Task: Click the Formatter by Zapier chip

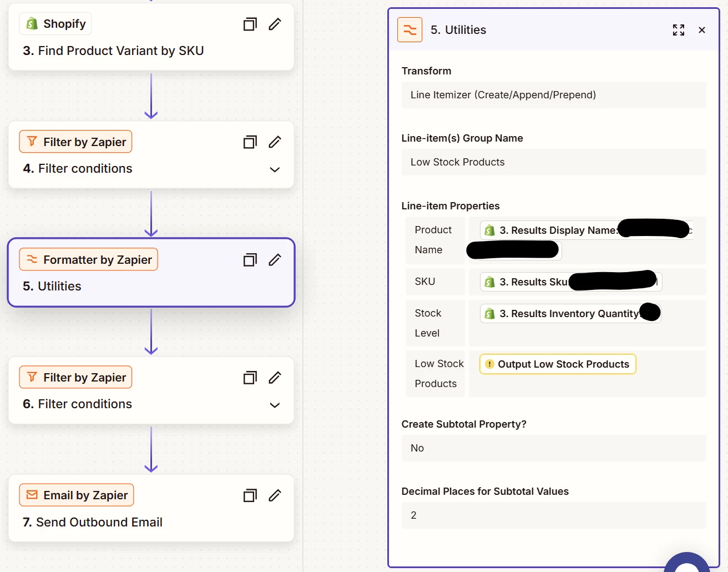Action: point(89,259)
